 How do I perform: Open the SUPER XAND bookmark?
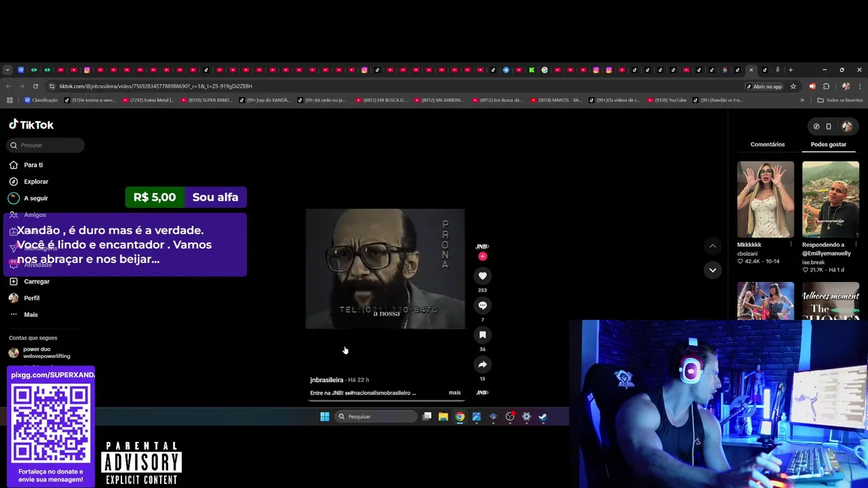(x=207, y=100)
